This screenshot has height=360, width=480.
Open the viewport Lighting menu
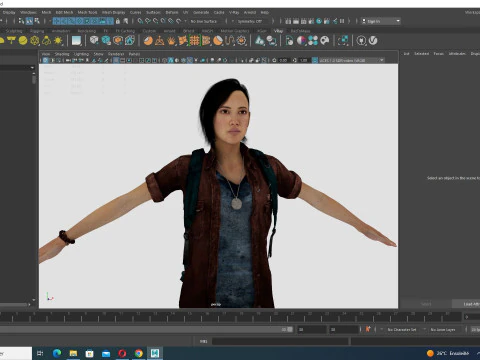tap(81, 54)
